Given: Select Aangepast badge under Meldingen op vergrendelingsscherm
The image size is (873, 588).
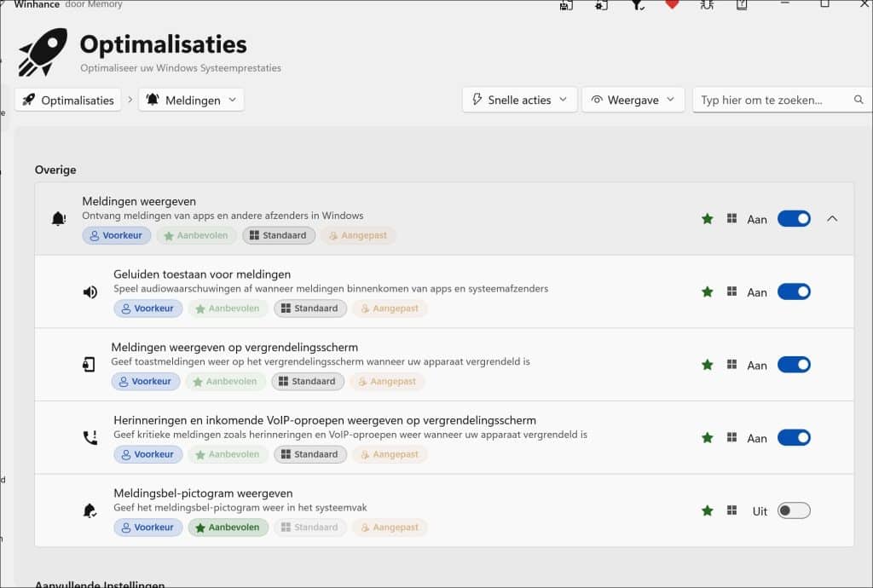Looking at the screenshot, I should click(x=388, y=381).
